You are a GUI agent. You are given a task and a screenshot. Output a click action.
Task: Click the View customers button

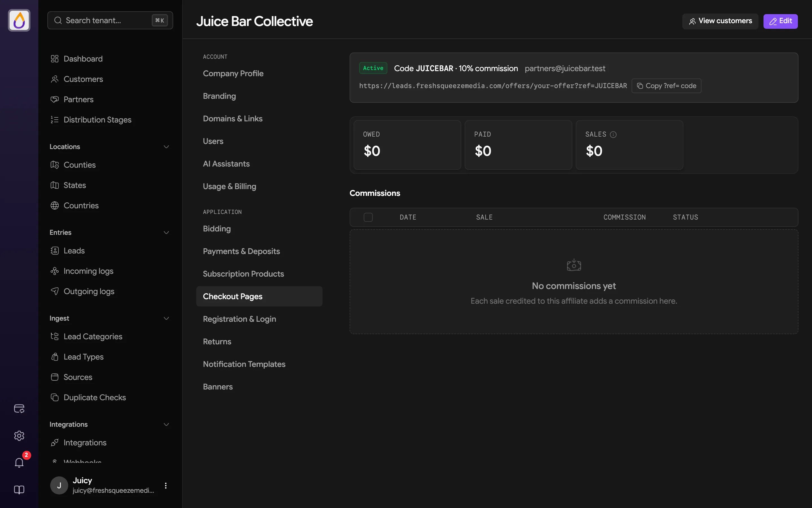(x=720, y=21)
